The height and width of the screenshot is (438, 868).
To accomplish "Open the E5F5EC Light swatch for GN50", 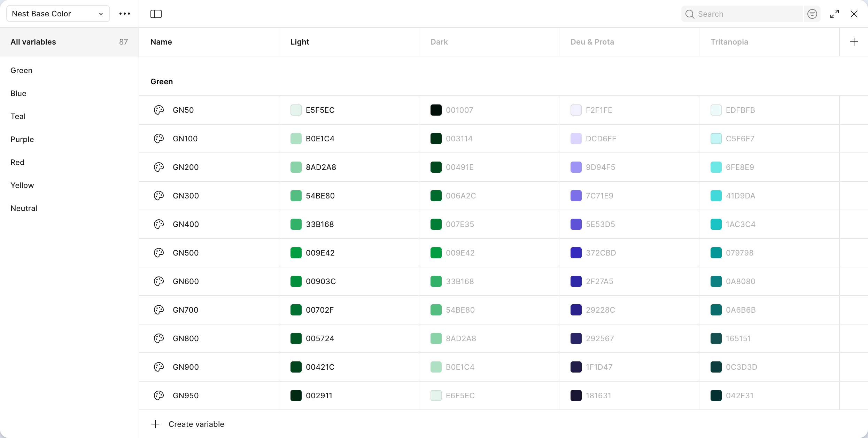I will pos(296,110).
